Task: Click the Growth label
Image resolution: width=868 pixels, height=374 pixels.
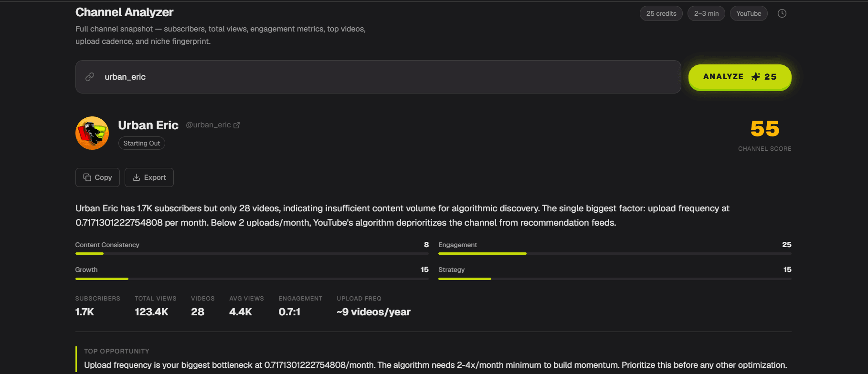Action: [x=86, y=270]
